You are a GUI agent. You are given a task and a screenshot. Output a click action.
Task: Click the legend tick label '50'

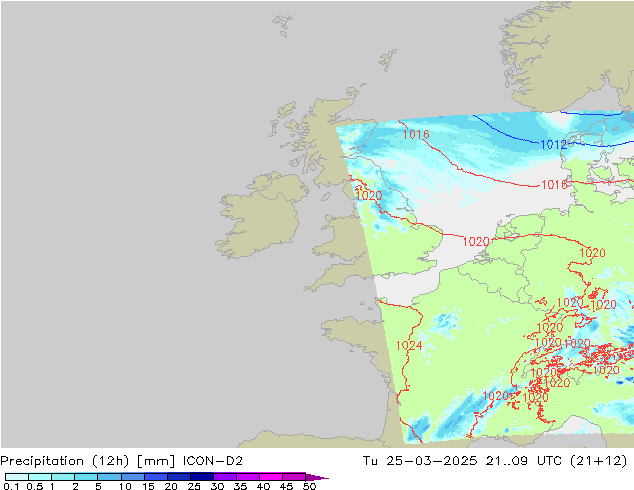(309, 486)
